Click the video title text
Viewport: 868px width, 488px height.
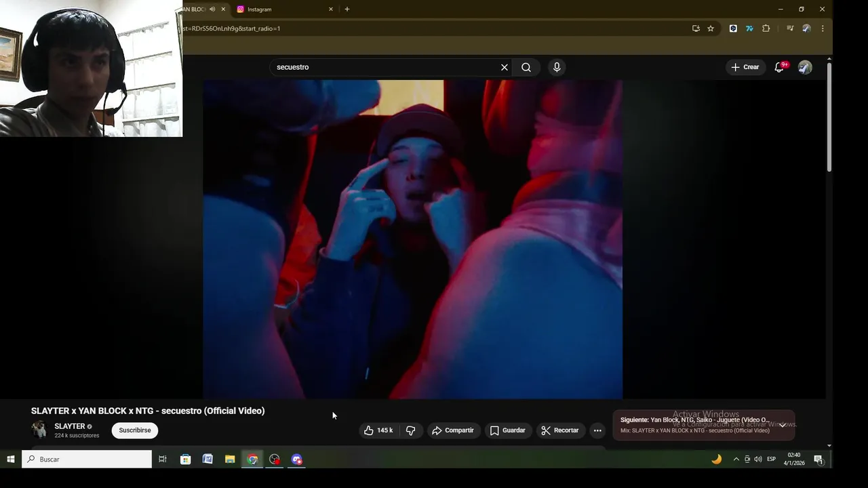(x=148, y=411)
